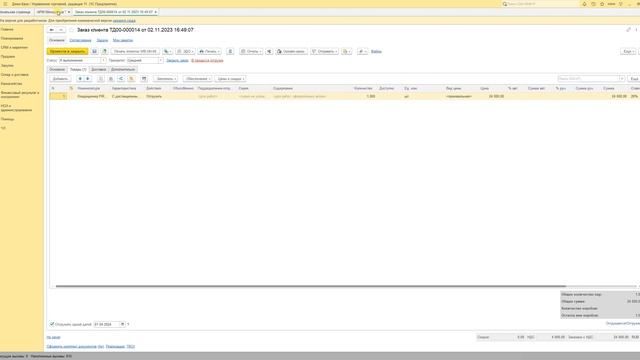Open the Задачи link
The image size is (640, 360).
[x=102, y=40]
